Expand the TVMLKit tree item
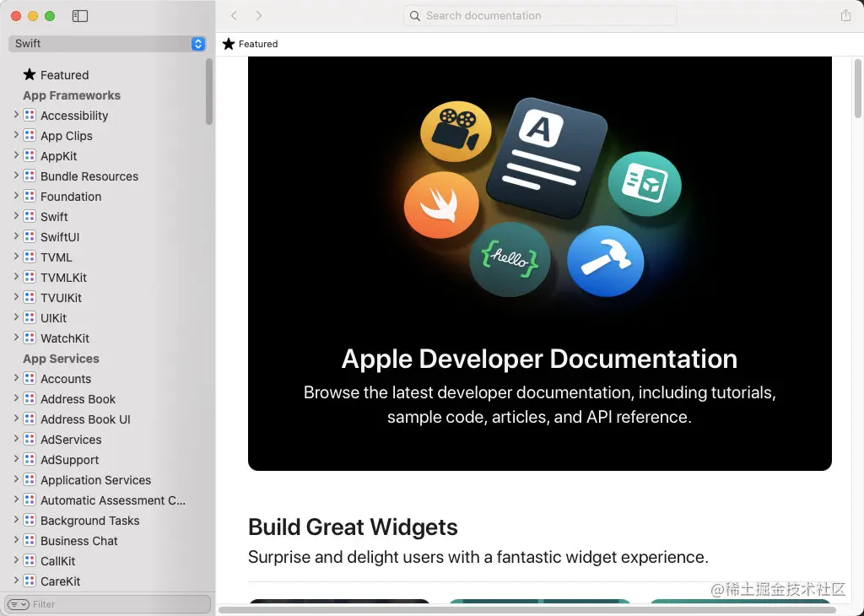 tap(16, 277)
